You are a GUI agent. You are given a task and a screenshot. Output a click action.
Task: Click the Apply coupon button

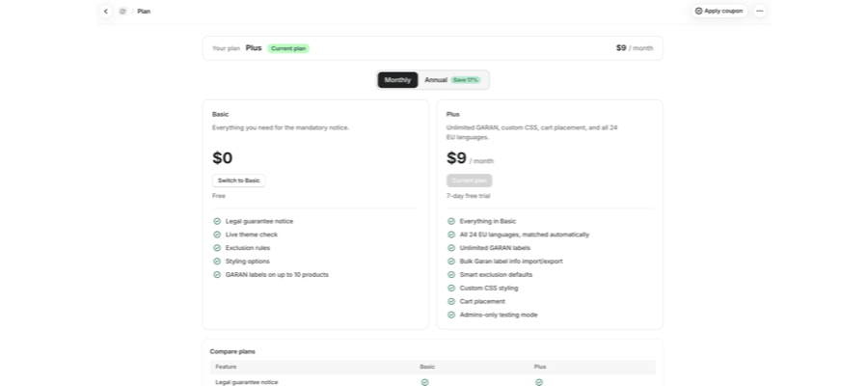[719, 11]
